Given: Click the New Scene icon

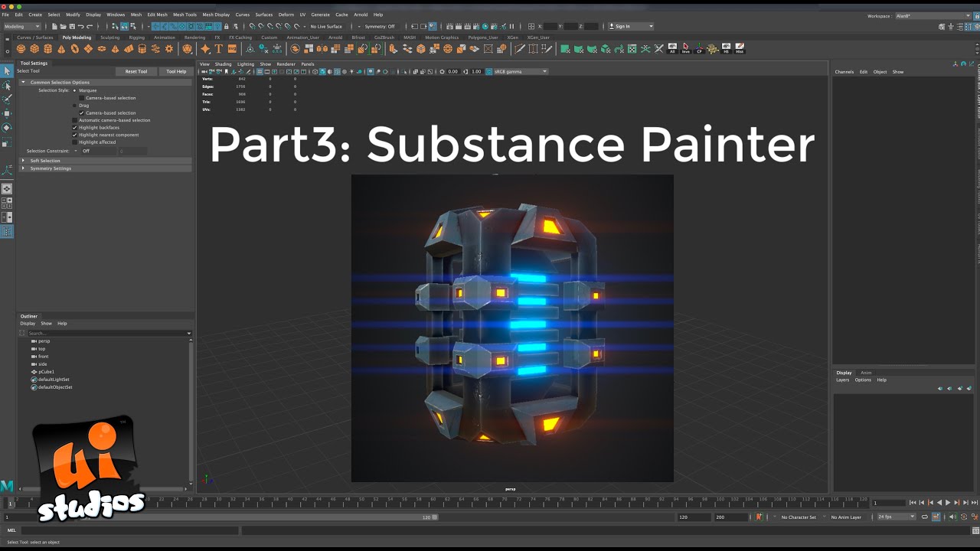Looking at the screenshot, I should (54, 27).
